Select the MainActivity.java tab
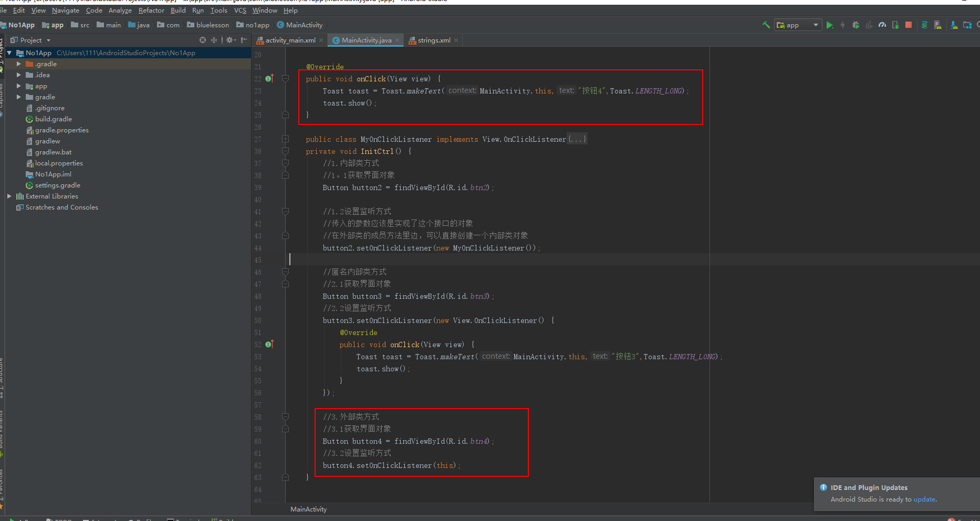 point(366,40)
